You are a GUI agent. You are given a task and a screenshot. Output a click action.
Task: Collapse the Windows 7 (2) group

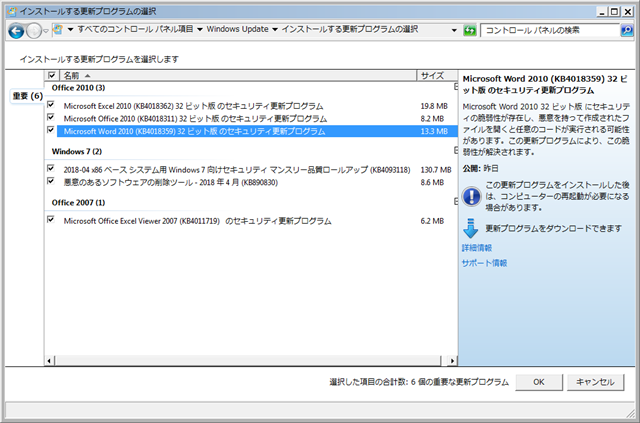click(456, 151)
